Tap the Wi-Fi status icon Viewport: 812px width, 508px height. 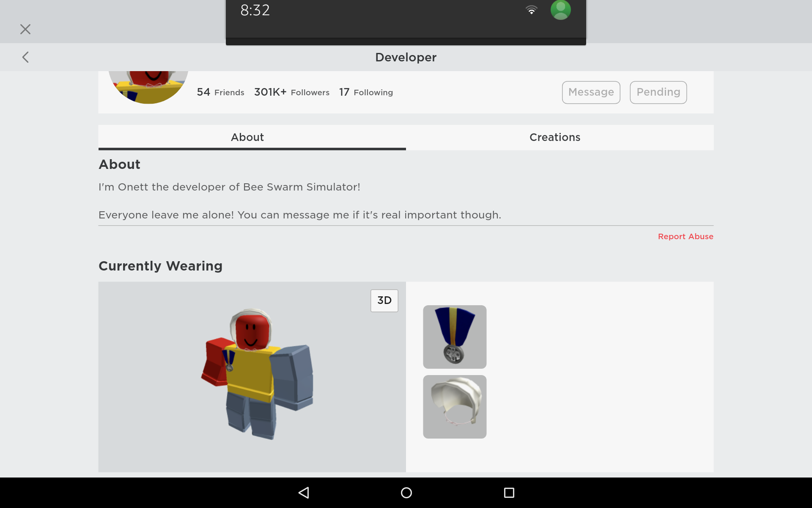pos(531,10)
